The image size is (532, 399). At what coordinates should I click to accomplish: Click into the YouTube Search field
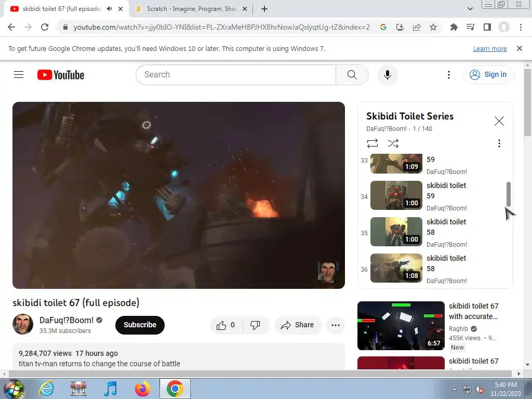click(236, 75)
